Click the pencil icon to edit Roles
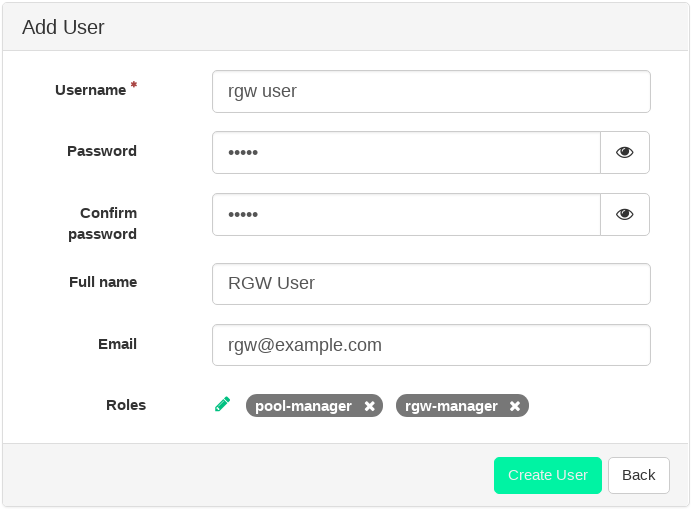Image resolution: width=691 pixels, height=509 pixels. (222, 404)
